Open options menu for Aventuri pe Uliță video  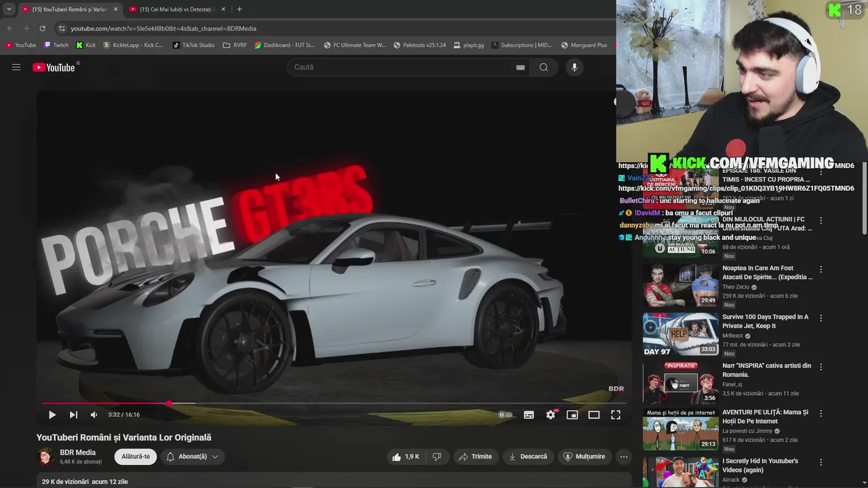click(x=821, y=413)
